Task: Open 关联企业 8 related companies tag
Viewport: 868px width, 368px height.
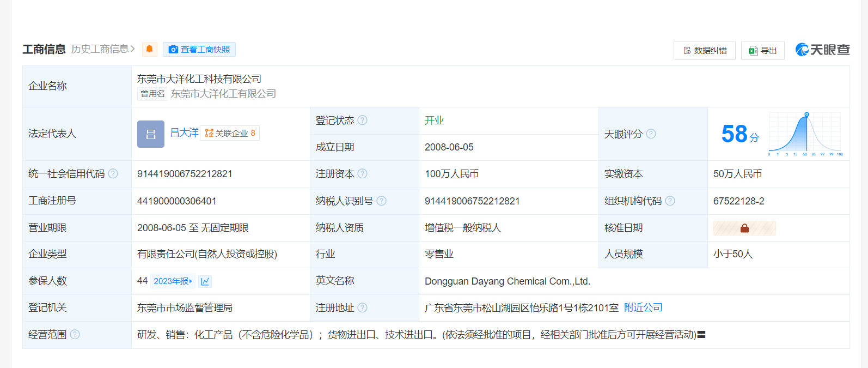Action: 230,133
